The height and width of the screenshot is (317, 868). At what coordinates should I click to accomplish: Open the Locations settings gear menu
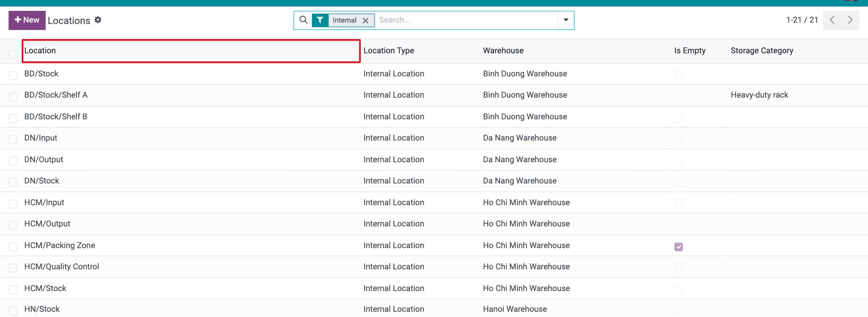coord(98,20)
